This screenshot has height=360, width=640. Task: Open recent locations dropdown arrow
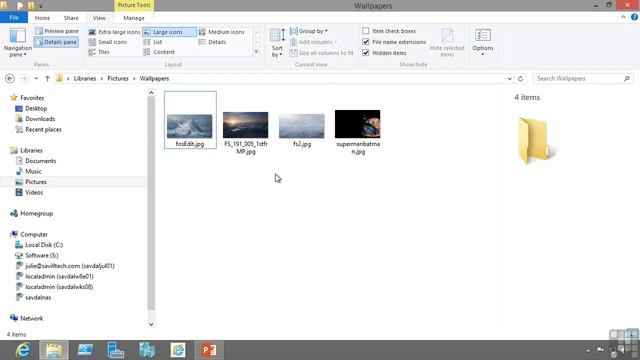point(36,78)
